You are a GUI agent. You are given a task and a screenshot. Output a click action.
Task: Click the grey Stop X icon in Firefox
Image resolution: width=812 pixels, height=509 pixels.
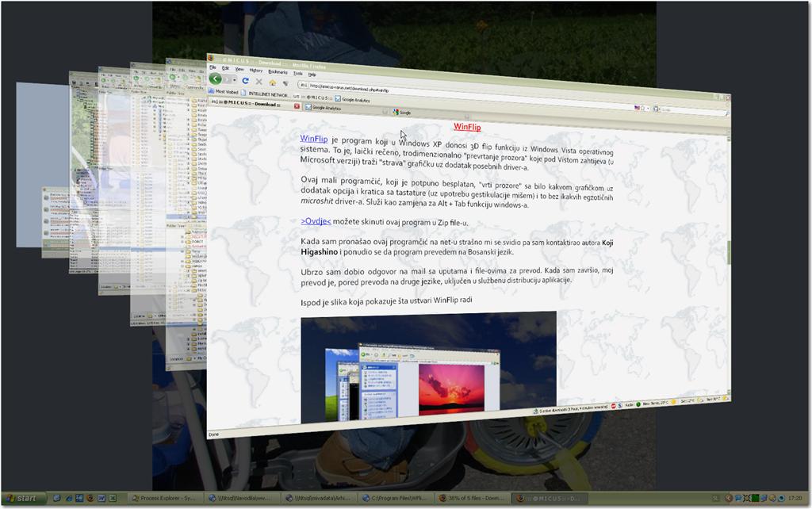tap(259, 82)
